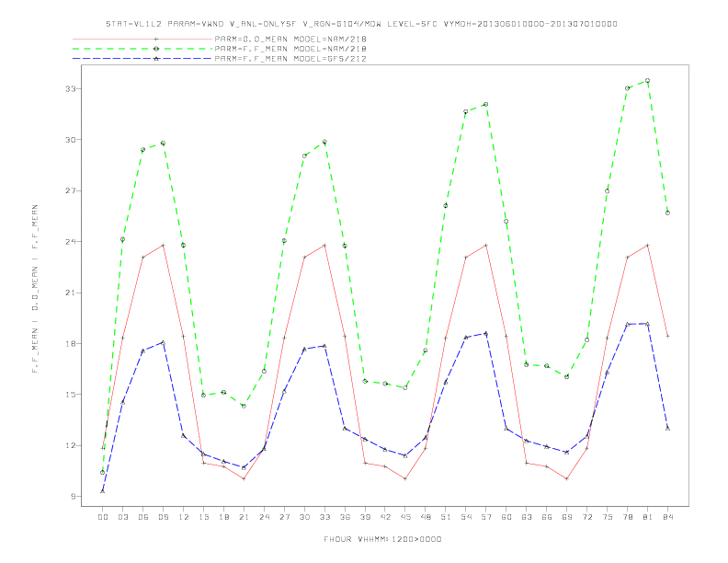Click green NAM circle marker at hour 81 peak
This screenshot has height=563, width=728.
coord(648,81)
